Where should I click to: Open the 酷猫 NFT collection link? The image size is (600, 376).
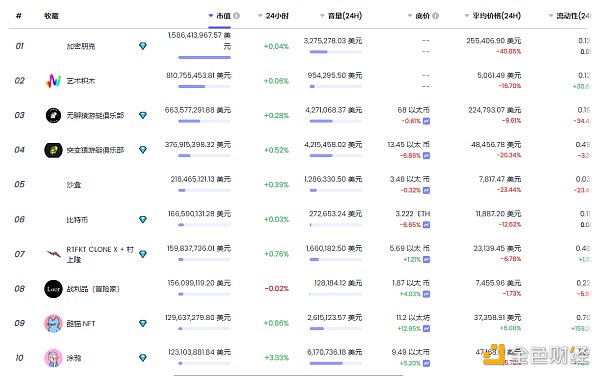pos(81,324)
